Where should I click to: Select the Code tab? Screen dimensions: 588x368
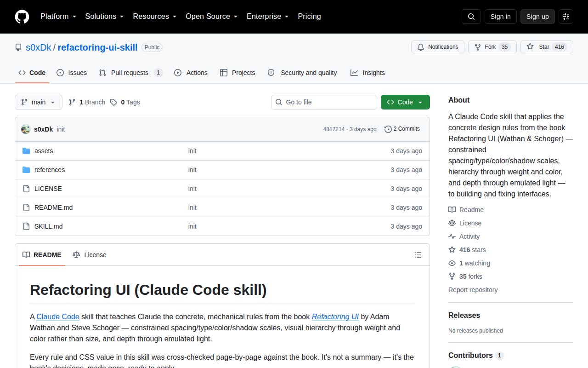(32, 73)
